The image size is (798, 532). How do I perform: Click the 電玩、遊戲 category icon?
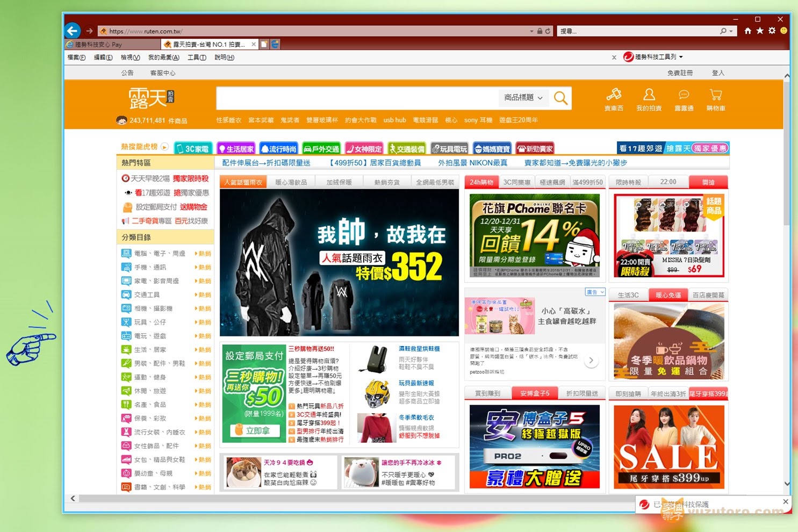tap(126, 336)
